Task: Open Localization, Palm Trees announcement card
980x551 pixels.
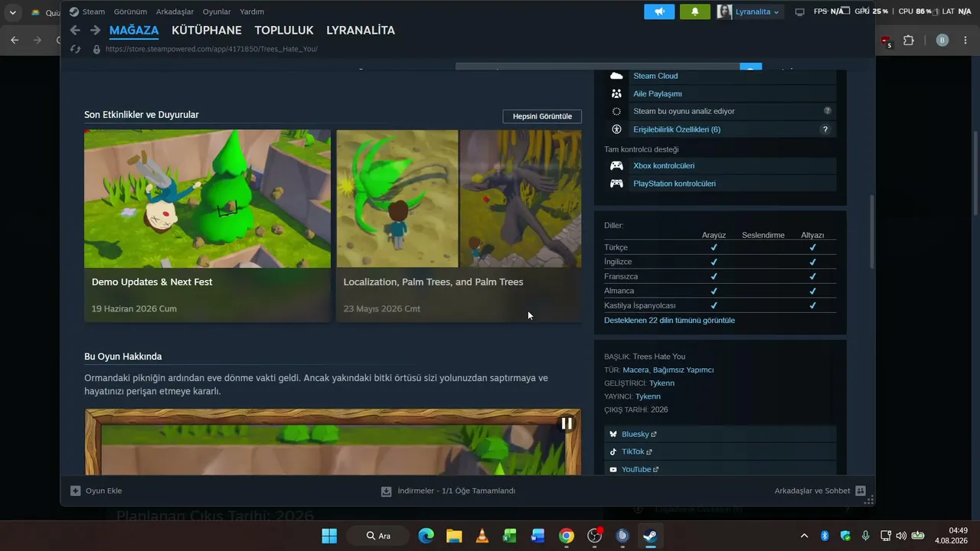Action: (x=459, y=226)
